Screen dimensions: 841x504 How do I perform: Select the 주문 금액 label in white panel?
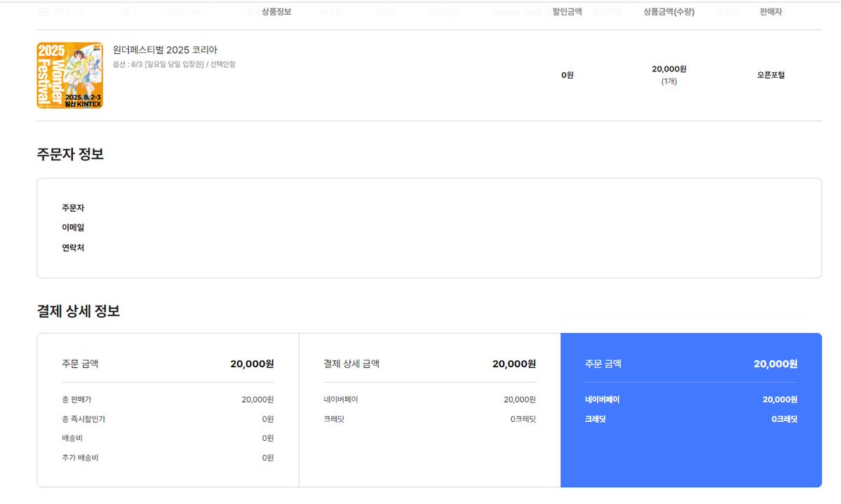point(80,364)
